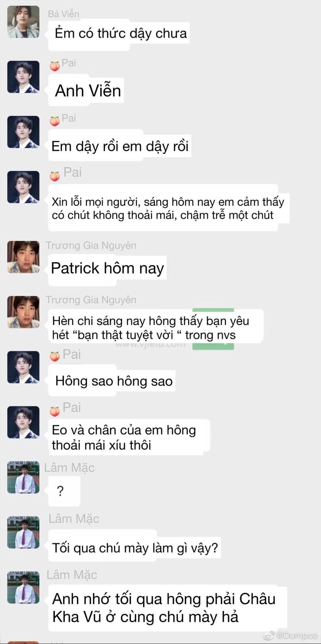Image resolution: width=321 pixels, height=644 pixels.
Task: Click the Weibo logo in the @Dumpoo watermark
Action: [267, 635]
